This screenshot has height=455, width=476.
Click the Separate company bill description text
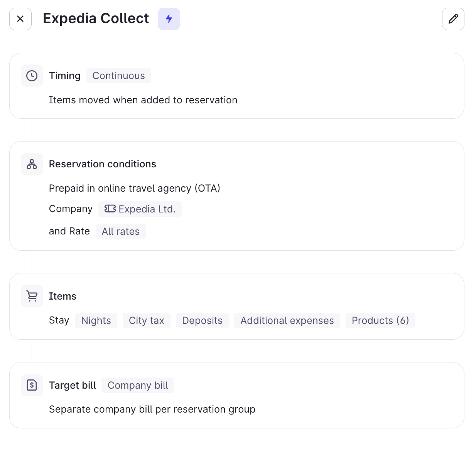pos(152,409)
